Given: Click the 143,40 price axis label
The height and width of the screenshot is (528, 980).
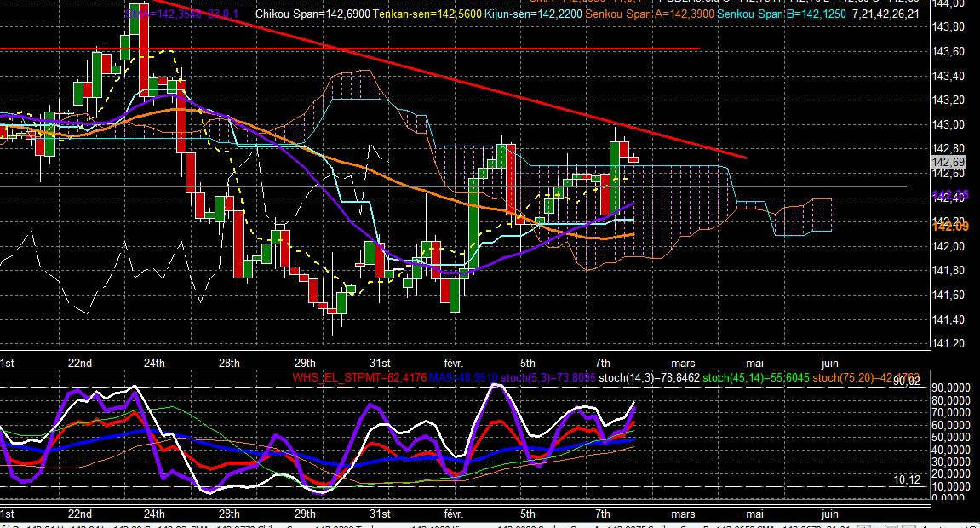Looking at the screenshot, I should point(948,76).
